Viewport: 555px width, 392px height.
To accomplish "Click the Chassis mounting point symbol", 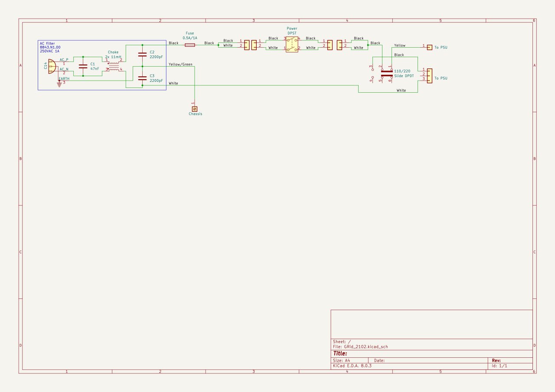I will (195, 108).
